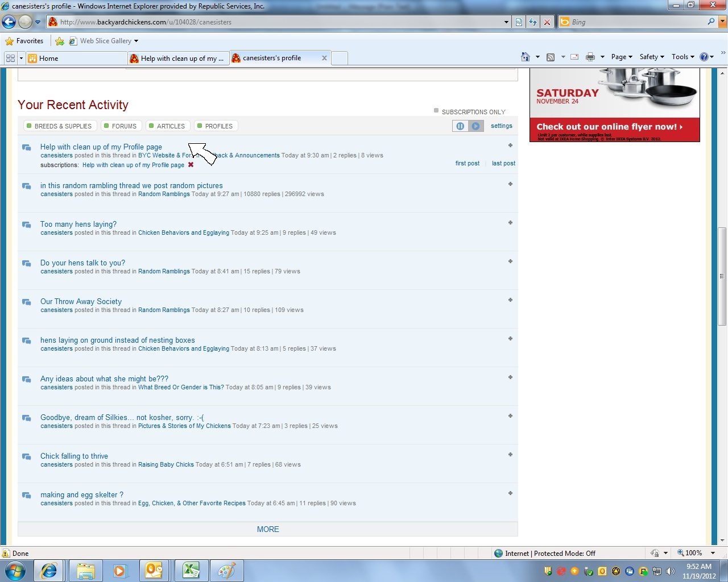The image size is (728, 582).
Task: Enable the Subscriptions Only checkbox
Action: (x=436, y=111)
